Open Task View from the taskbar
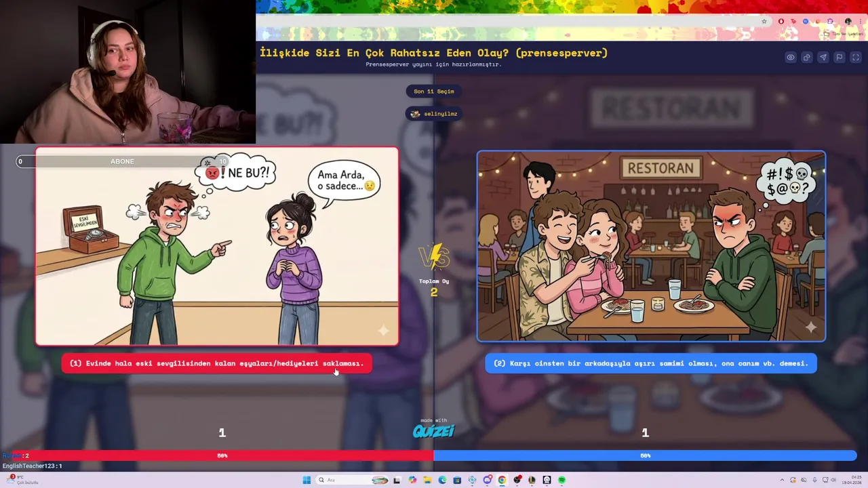 (x=397, y=480)
